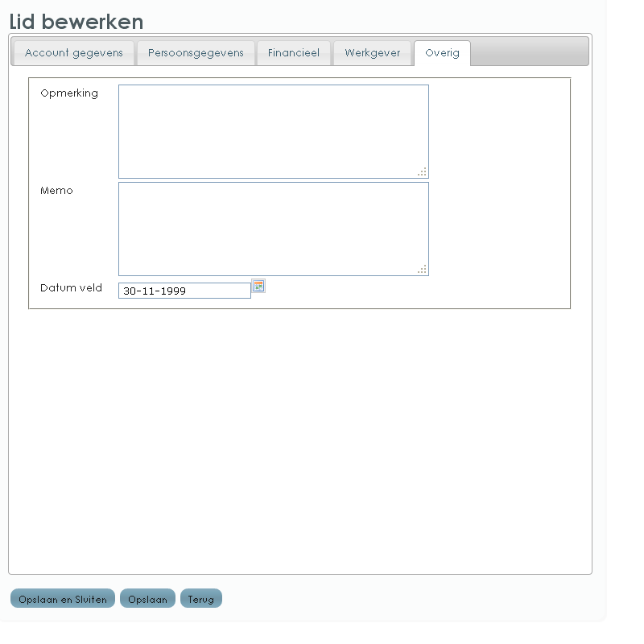The height and width of the screenshot is (644, 644).
Task: Open the Persoonsgegevens tab
Action: (196, 53)
